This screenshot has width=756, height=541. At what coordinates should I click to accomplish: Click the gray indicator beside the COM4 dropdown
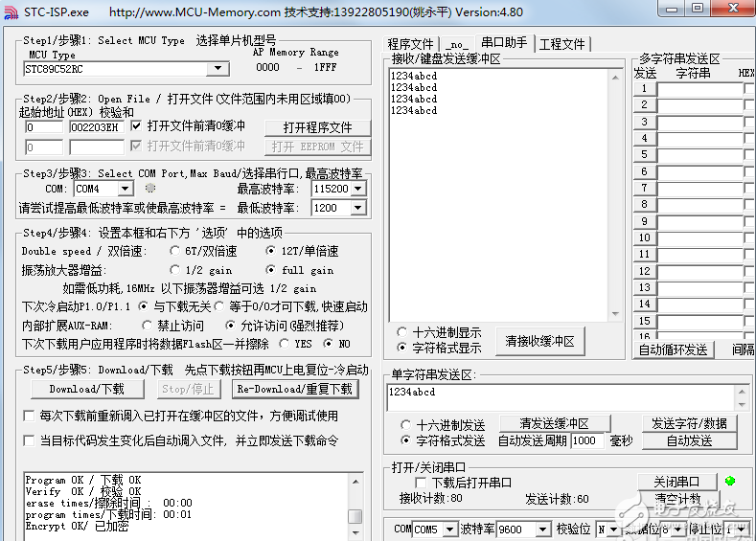tap(149, 188)
